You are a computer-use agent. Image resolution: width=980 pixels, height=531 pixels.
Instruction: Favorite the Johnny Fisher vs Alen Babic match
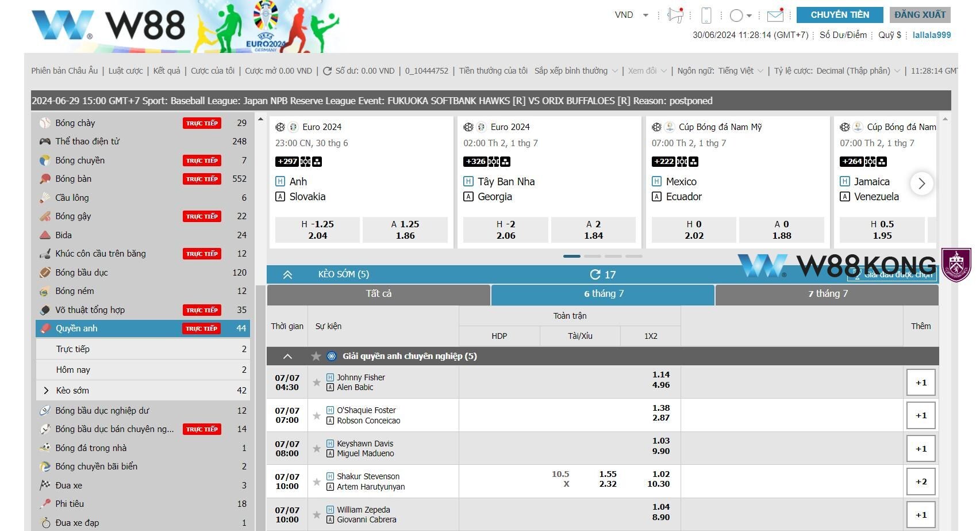click(316, 382)
